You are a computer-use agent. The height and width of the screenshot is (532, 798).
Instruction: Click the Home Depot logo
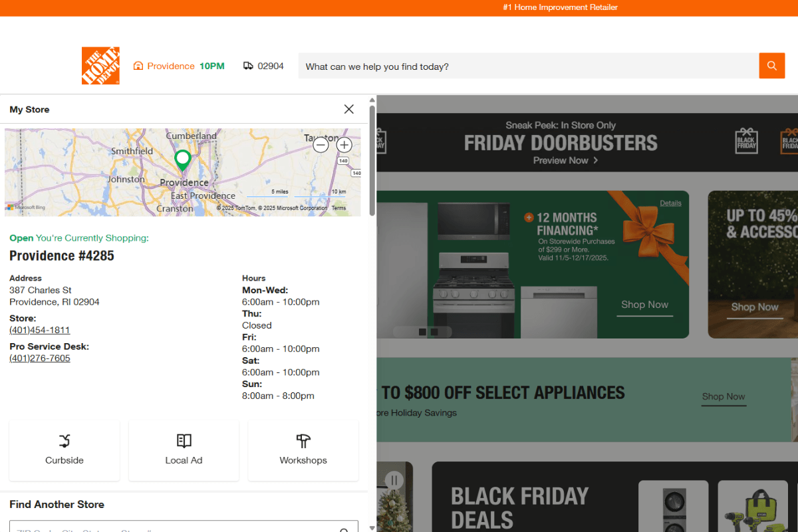pyautogui.click(x=100, y=66)
